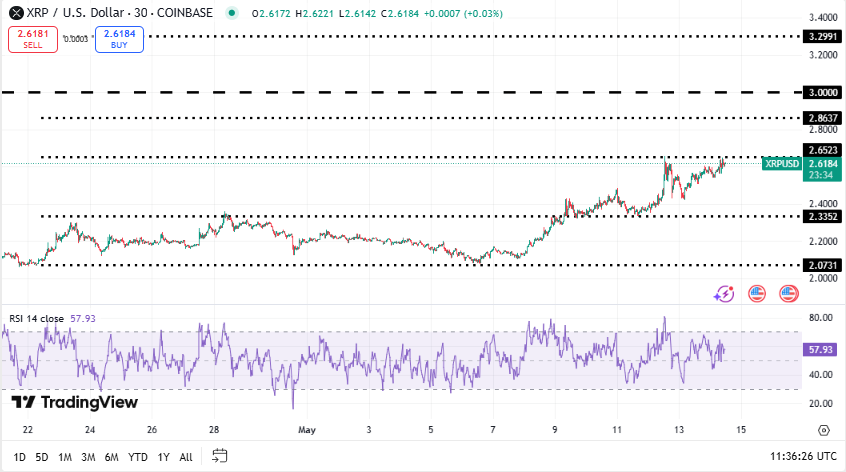Screen dimensions: 846x472
Task: Click the 3.2991 price level label
Action: coord(822,37)
